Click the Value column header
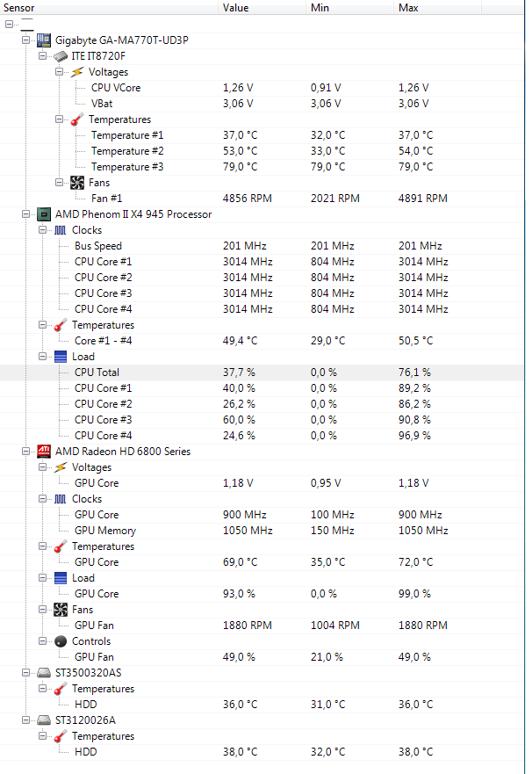 coord(262,7)
